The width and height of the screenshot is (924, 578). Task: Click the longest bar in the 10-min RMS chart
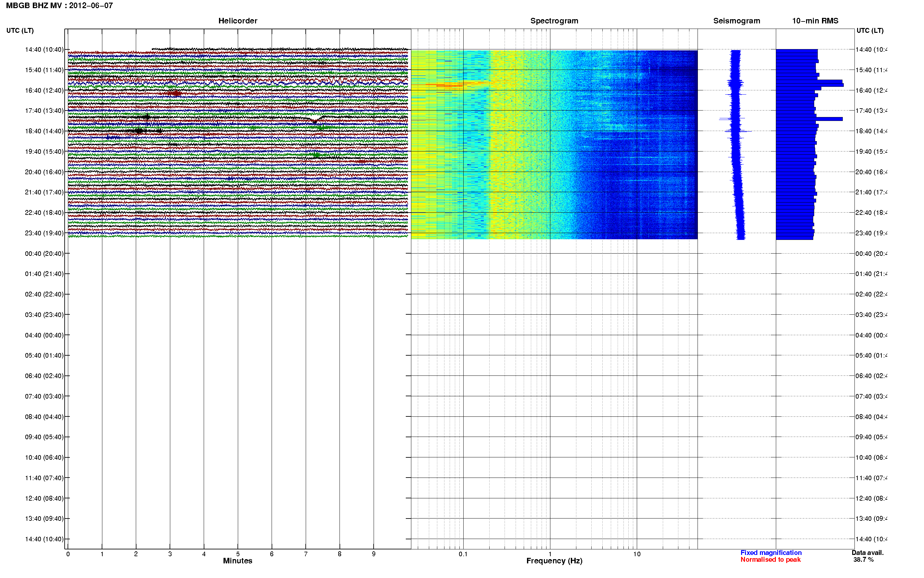point(810,85)
